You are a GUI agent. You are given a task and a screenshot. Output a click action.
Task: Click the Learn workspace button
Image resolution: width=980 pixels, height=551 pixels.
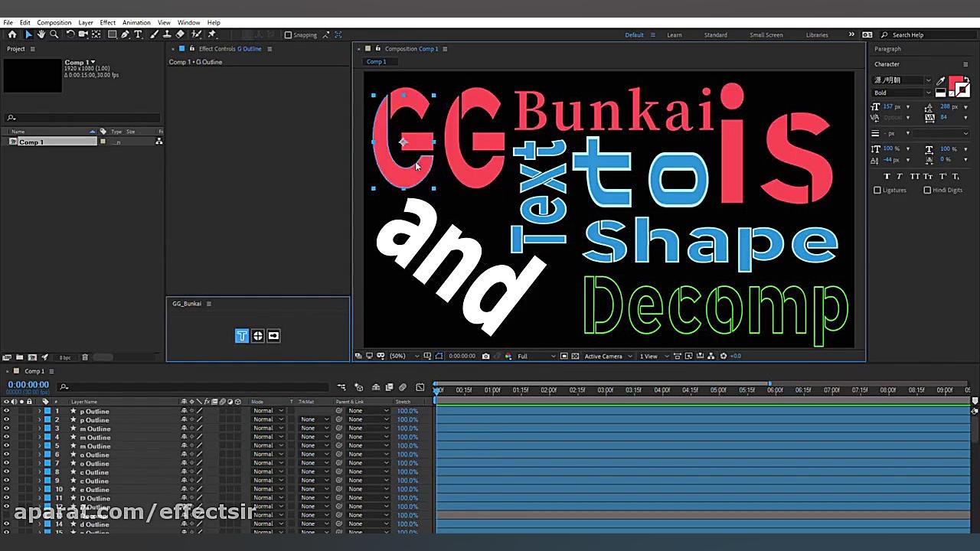tap(674, 34)
